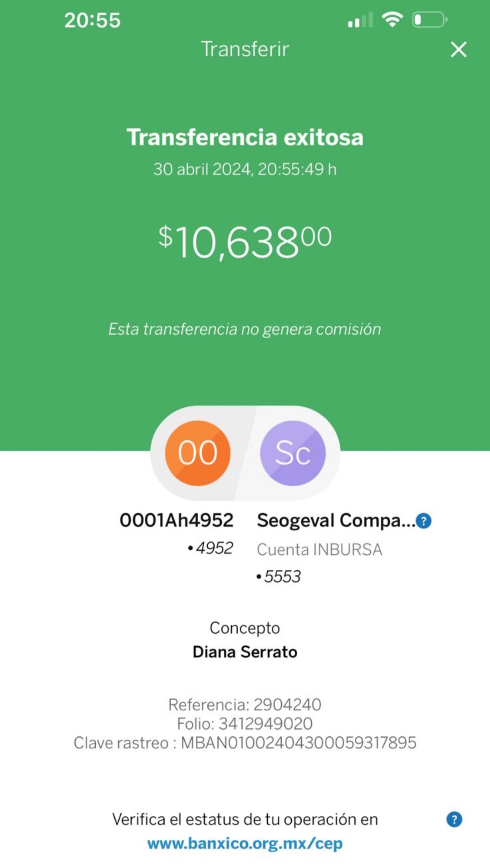
Task: Select the Clave rastreo tracking code
Action: coord(299,743)
